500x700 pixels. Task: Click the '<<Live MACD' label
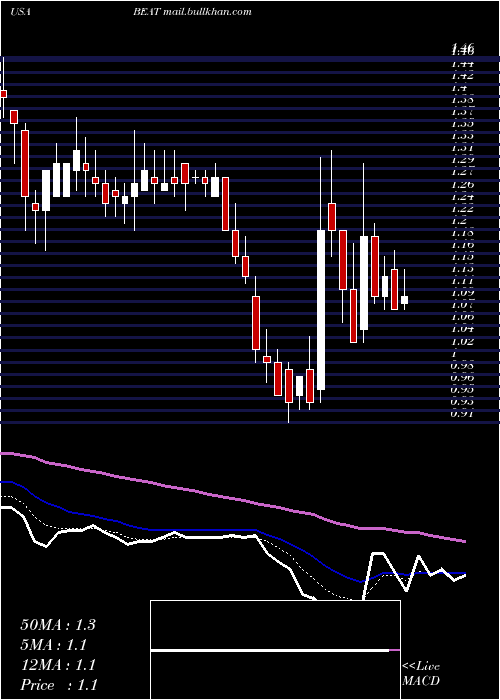coord(421,673)
